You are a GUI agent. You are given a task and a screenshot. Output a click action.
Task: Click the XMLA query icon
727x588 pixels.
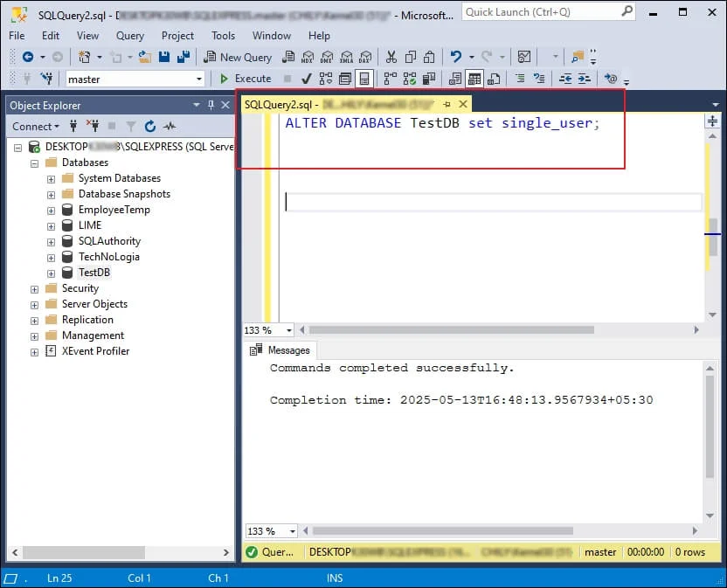[x=346, y=57]
